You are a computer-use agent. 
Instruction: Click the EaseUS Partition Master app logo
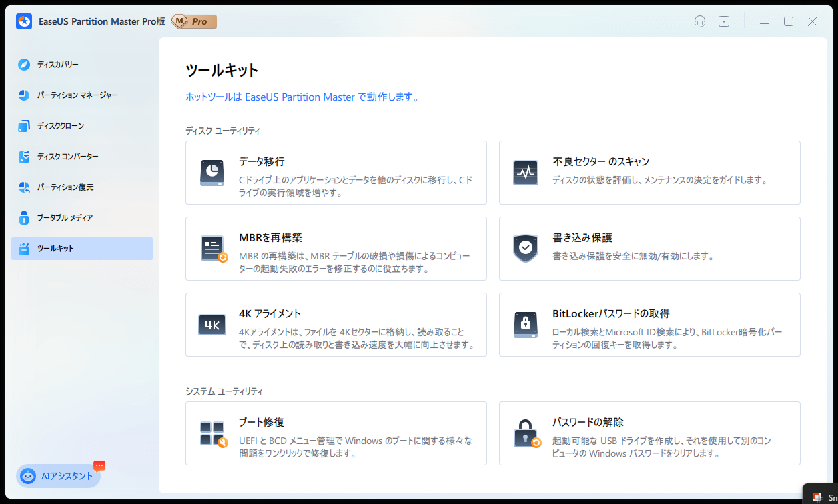24,21
